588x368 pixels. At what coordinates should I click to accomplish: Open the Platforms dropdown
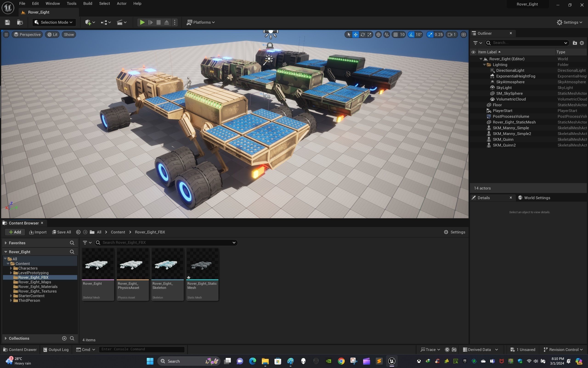coord(201,22)
